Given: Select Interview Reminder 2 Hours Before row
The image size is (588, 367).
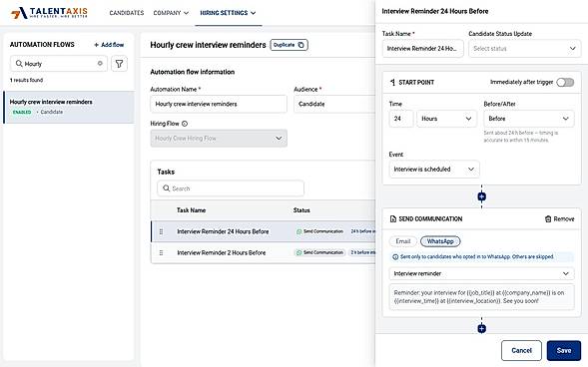Looking at the screenshot, I should click(263, 252).
